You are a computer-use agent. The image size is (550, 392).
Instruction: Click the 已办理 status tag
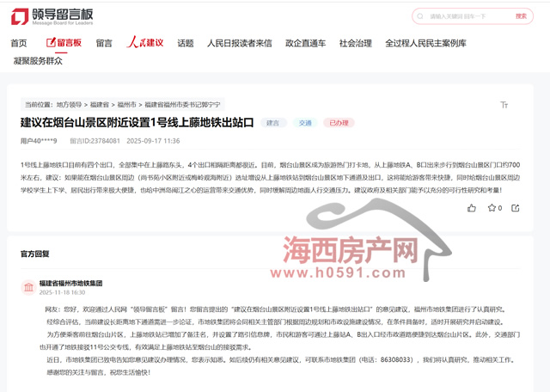point(339,123)
